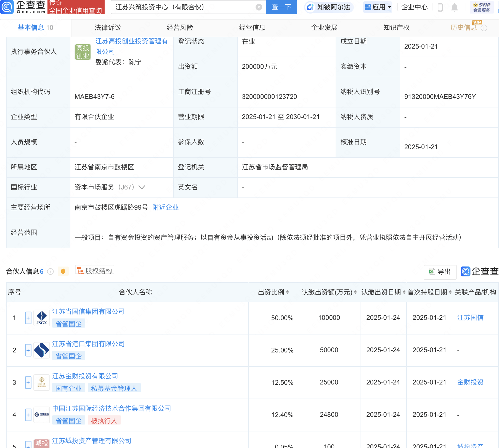Open 江苏城投资产管理有限公司 link
Image resolution: width=499 pixels, height=448 pixels.
(92, 441)
